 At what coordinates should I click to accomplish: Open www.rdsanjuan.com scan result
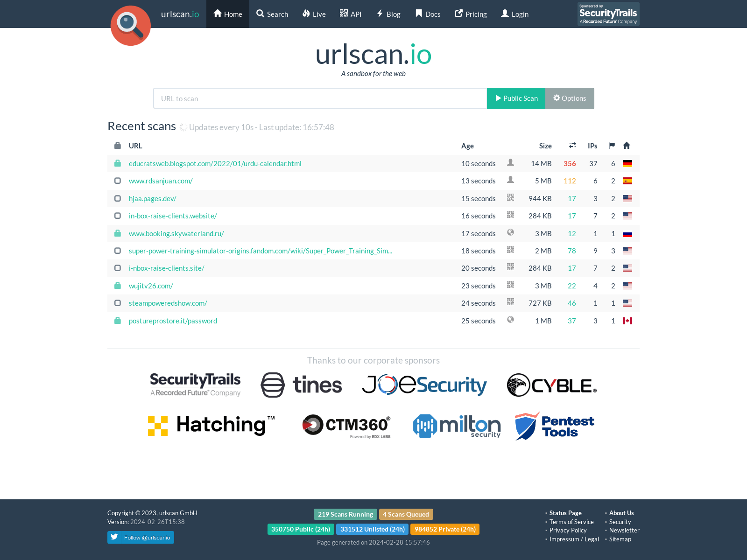[161, 181]
